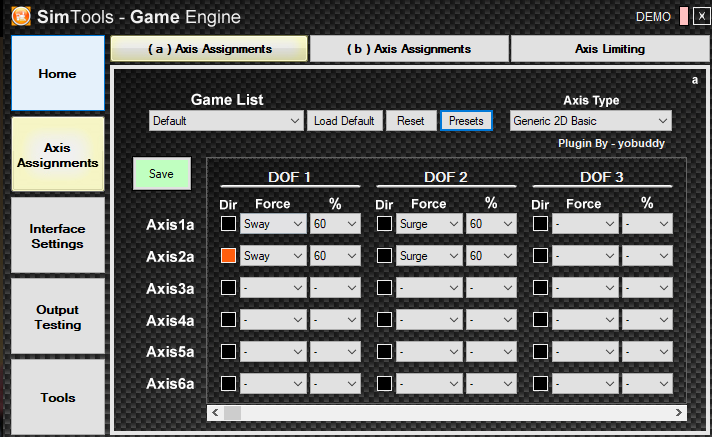Click the DOF 3 column header
712x437 pixels.
[x=602, y=177]
